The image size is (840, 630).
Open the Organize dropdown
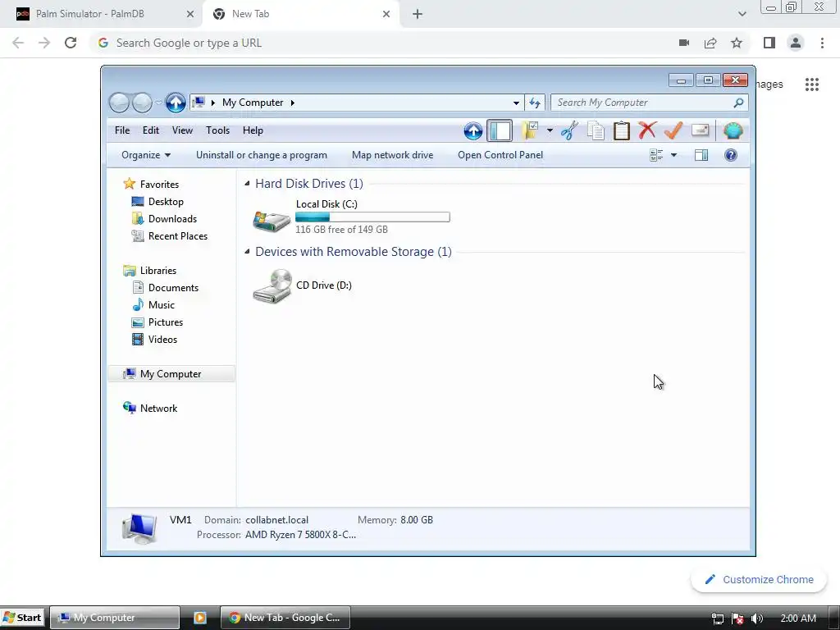point(146,155)
